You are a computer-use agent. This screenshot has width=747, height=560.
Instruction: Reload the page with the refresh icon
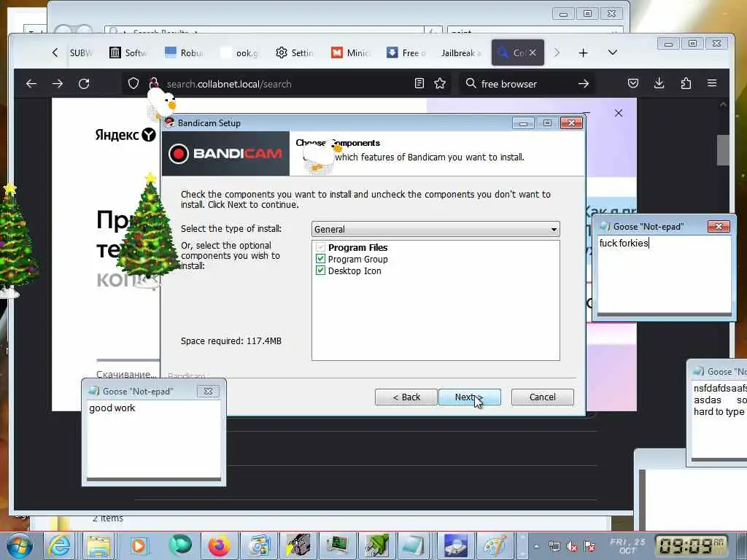pos(84,84)
